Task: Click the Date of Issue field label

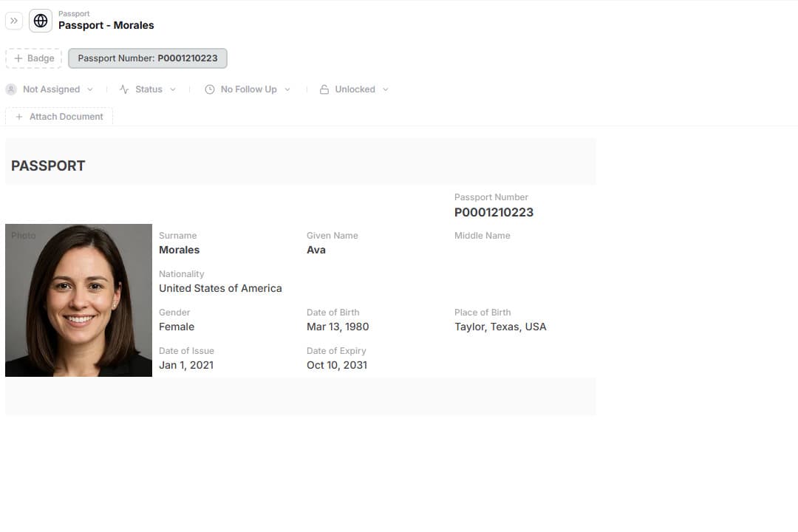Action: (x=186, y=351)
